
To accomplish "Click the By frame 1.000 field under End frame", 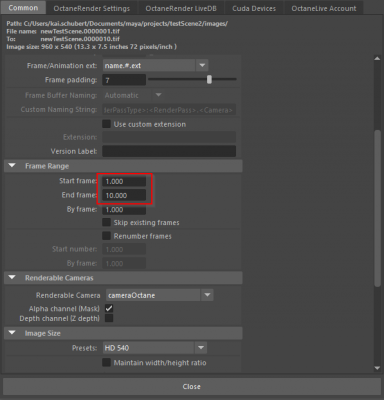I will tap(124, 210).
